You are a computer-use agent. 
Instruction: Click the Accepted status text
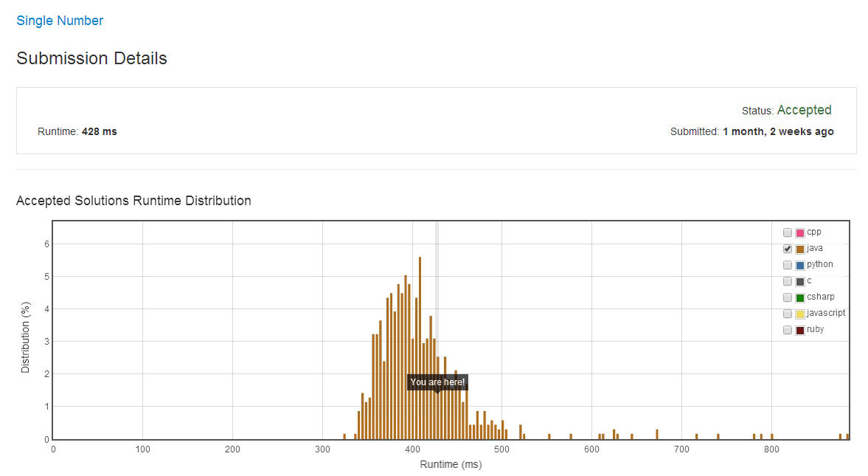[804, 110]
